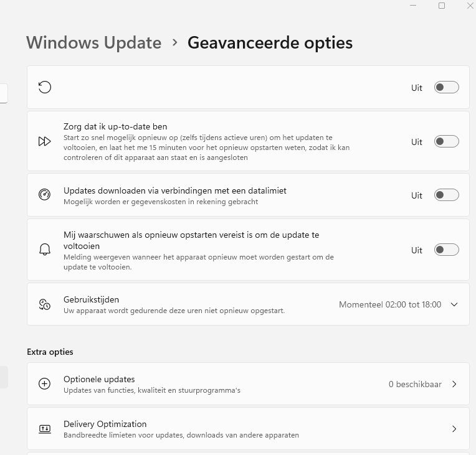Click the circular arrow restart icon
Screen dimensions: 476x455
point(45,87)
